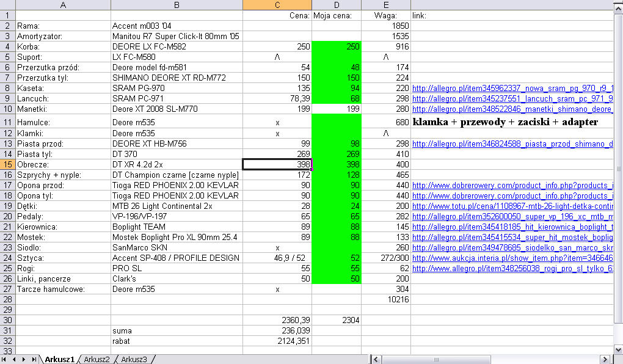Open aukcja.interia.pl link in Sztyca row
This screenshot has width=623, height=364.
512,258
